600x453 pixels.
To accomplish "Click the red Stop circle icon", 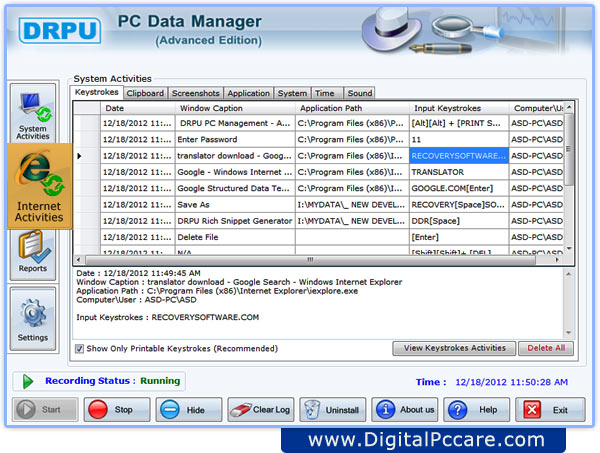I will 98,410.
